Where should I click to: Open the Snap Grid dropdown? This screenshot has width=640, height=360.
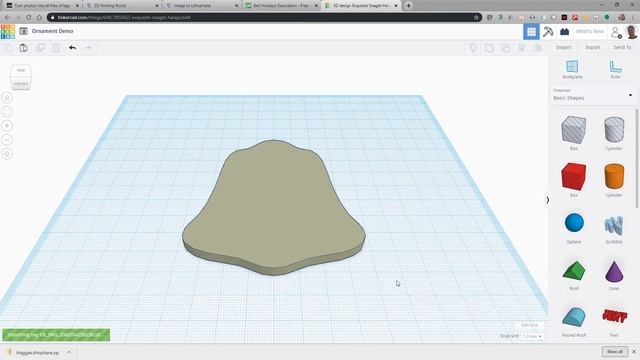[x=532, y=336]
